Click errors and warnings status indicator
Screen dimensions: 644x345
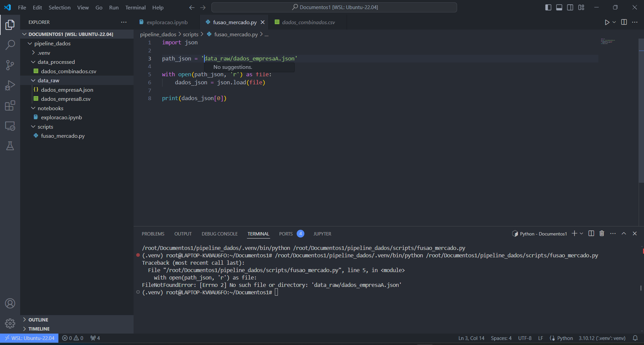73,338
